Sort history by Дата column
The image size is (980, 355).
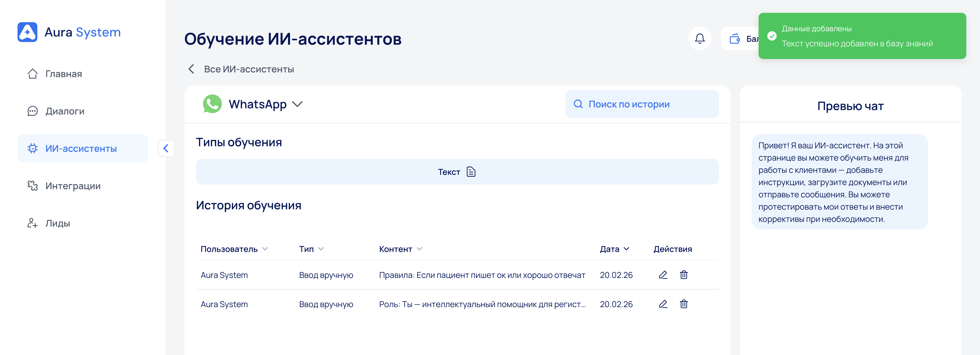click(x=614, y=249)
